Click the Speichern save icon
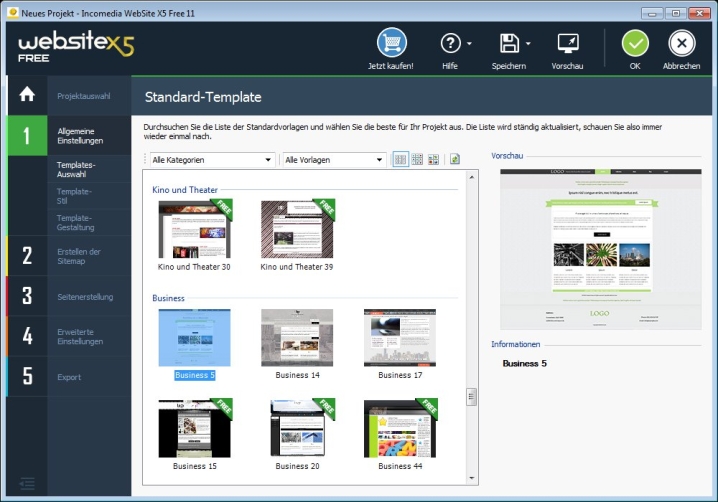718x502 pixels. point(509,44)
